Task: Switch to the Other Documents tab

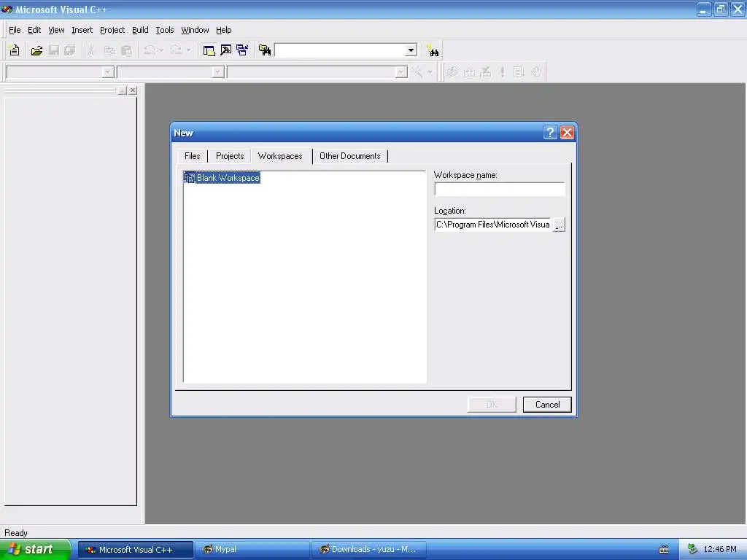Action: pyautogui.click(x=350, y=156)
